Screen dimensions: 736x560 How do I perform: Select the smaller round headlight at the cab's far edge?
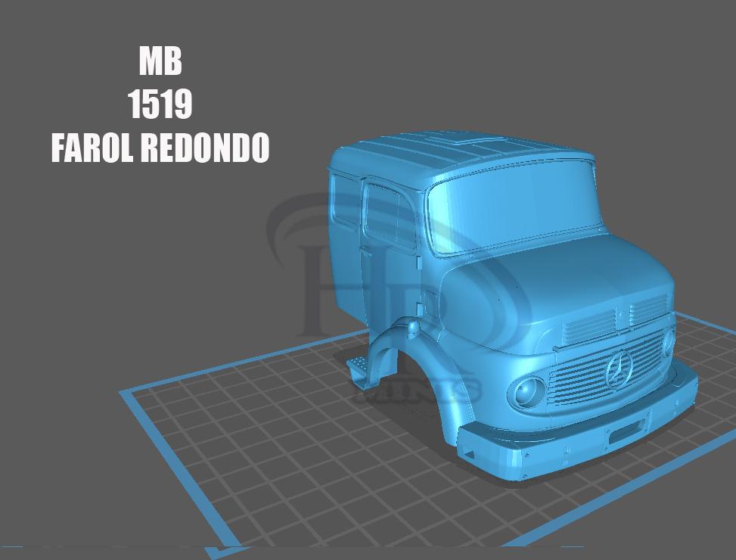coord(668,343)
